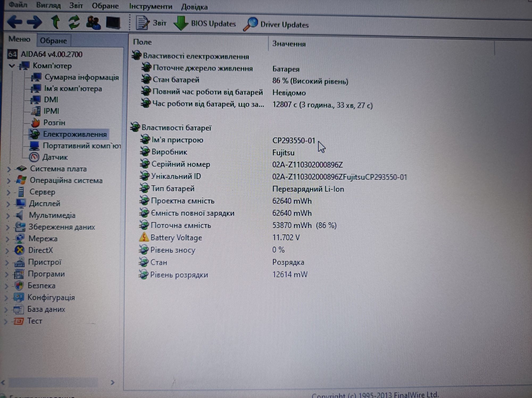Click the DirectX yellow X icon

coord(19,250)
